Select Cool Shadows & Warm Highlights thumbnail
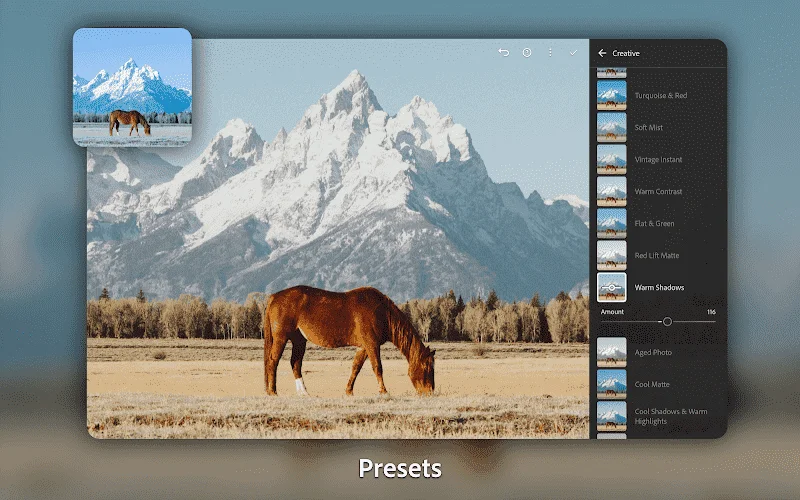This screenshot has height=500, width=800. tap(612, 416)
